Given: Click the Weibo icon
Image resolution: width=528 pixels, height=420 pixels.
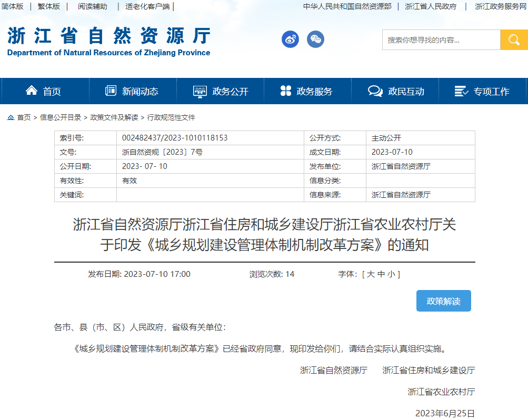Looking at the screenshot, I should (x=290, y=39).
